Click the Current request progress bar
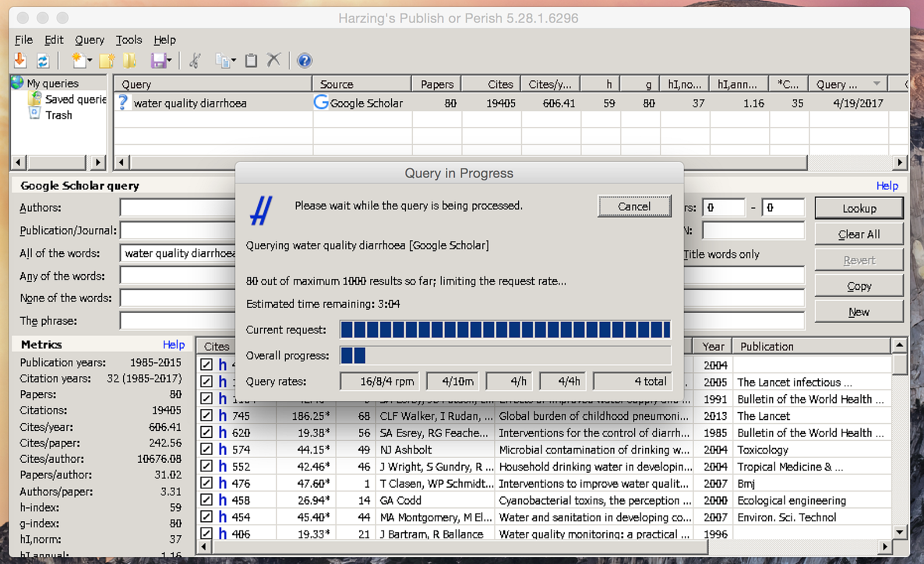The image size is (924, 564). tap(505, 329)
